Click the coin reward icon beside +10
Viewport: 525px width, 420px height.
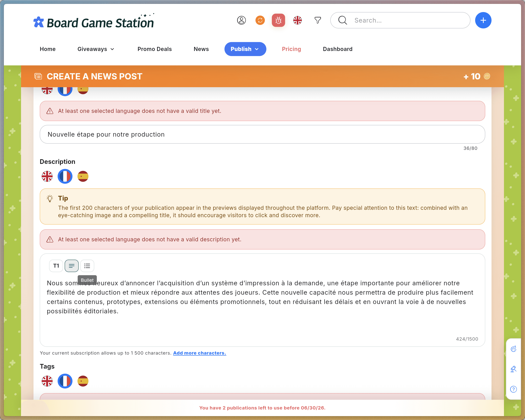click(x=487, y=76)
